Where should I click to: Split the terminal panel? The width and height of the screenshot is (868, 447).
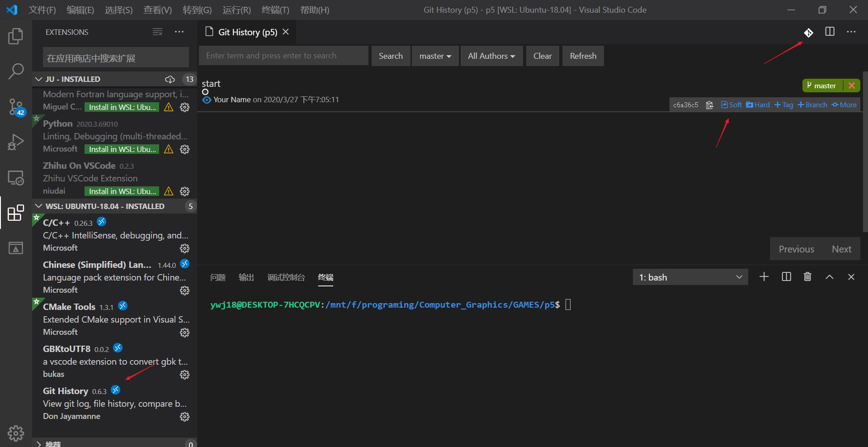coord(786,277)
